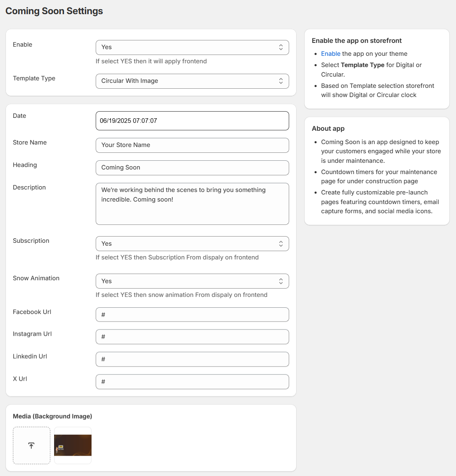The height and width of the screenshot is (476, 456).
Task: Click the chevron arrows on Template Type select
Action: click(281, 81)
